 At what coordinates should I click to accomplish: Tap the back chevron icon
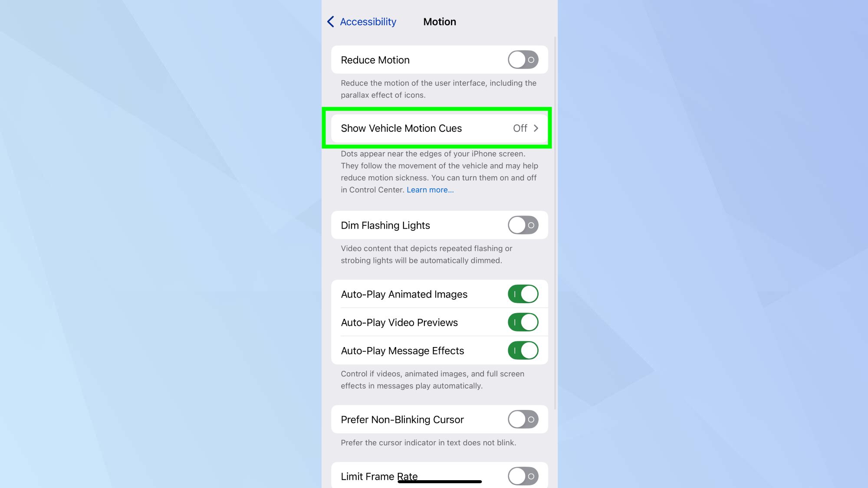tap(331, 22)
